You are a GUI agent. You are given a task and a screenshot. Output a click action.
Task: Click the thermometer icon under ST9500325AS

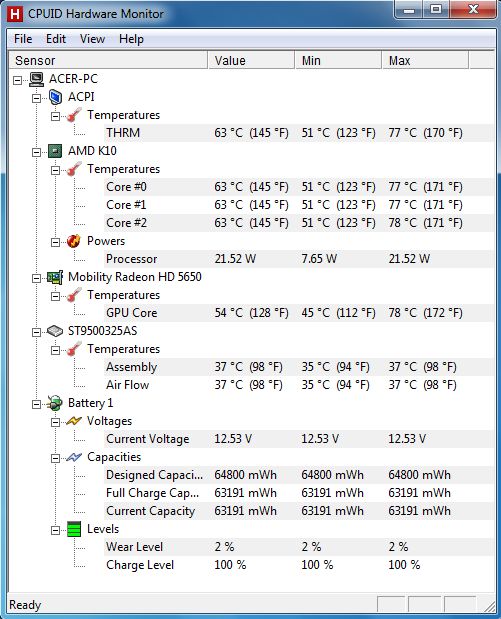tap(74, 349)
